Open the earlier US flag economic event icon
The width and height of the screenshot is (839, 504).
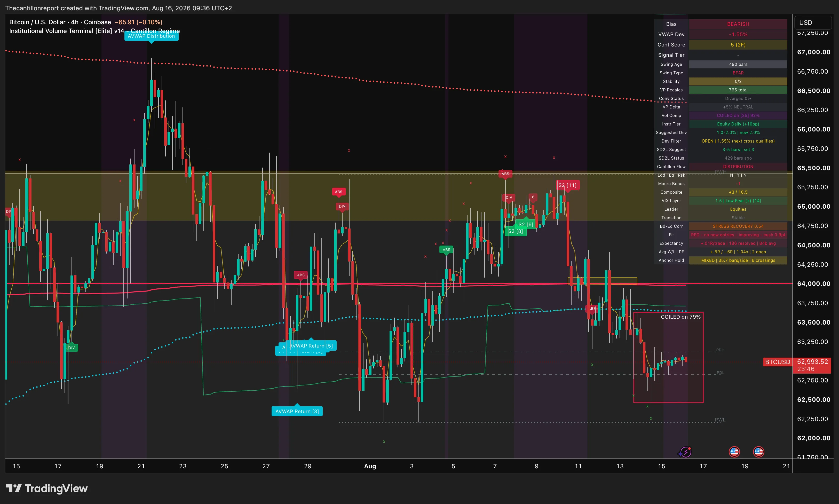tap(734, 452)
